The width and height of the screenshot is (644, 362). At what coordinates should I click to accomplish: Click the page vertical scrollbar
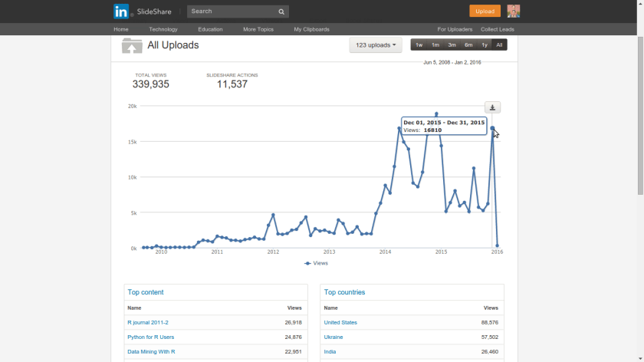(x=639, y=115)
